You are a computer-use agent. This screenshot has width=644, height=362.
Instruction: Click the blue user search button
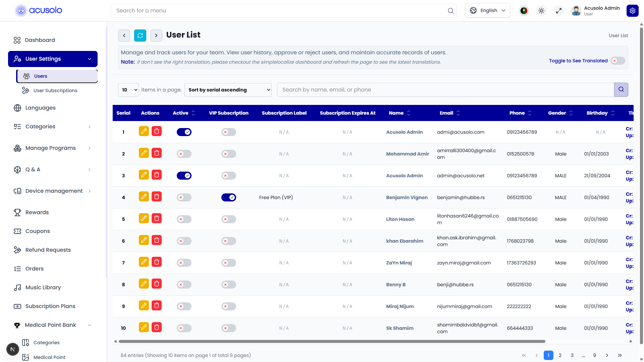click(x=621, y=89)
